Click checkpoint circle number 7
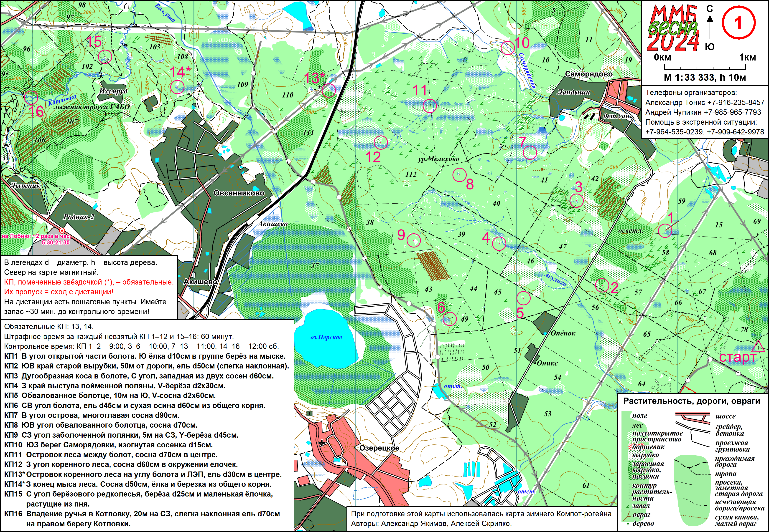 tap(530, 152)
